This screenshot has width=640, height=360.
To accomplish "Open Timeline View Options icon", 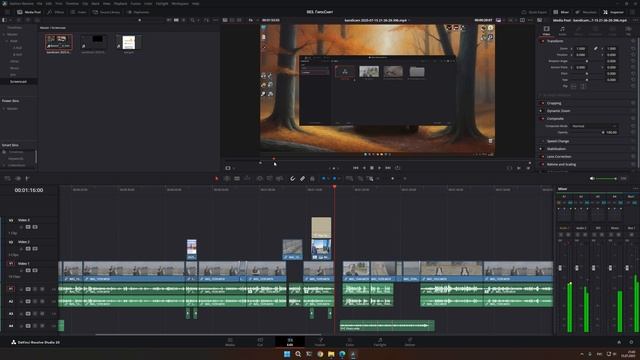I will (7, 178).
